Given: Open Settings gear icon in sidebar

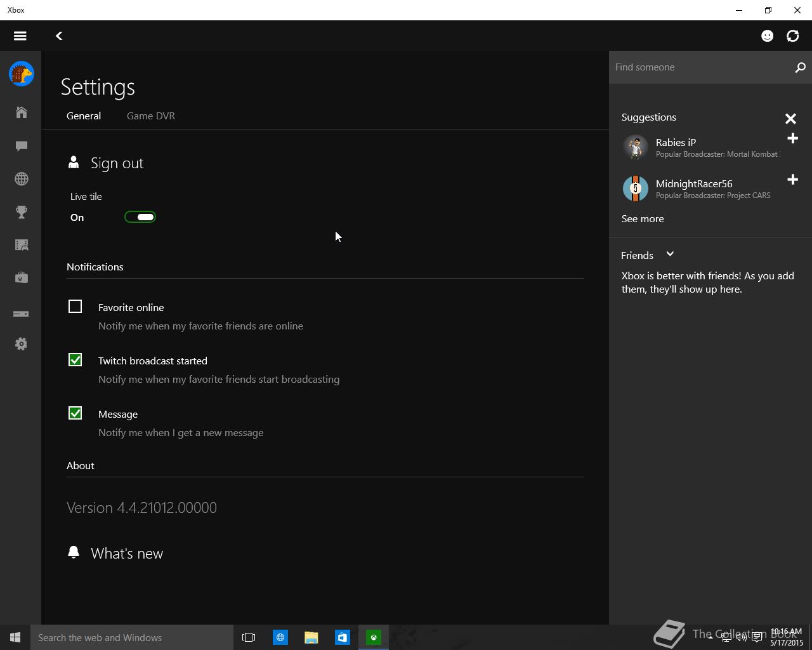Looking at the screenshot, I should [x=22, y=344].
